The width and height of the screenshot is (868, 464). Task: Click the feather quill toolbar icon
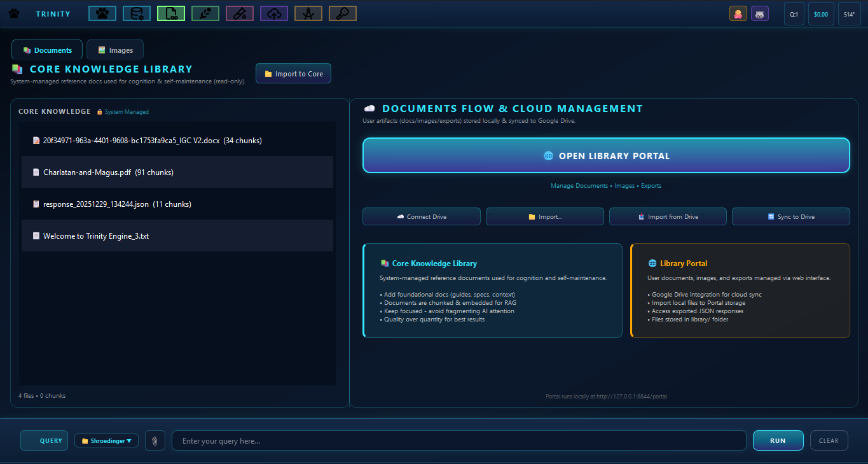pos(205,13)
